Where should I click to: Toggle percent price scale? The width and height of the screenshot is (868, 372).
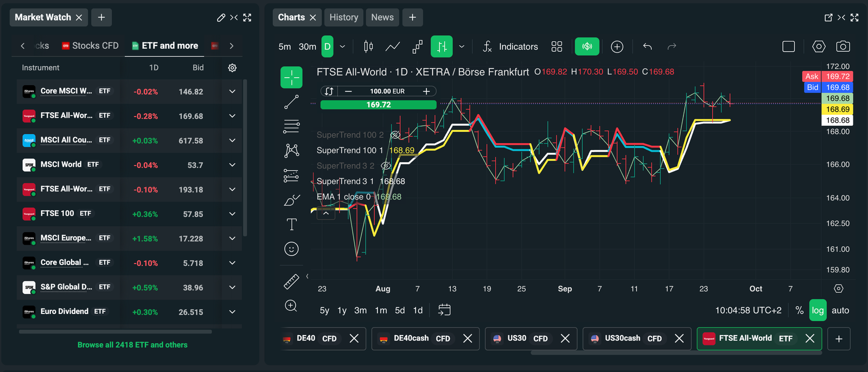800,310
